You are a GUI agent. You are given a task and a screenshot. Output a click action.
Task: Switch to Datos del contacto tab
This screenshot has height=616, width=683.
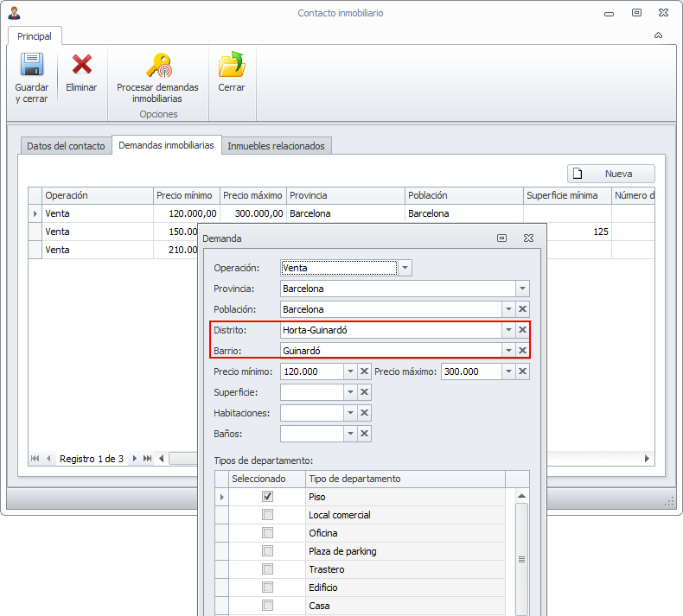[x=66, y=146]
